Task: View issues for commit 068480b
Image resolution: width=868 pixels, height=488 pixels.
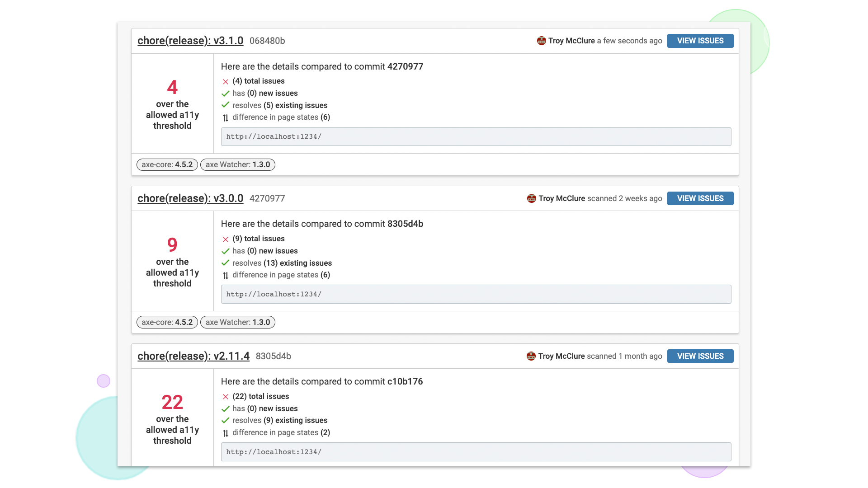Action: [x=700, y=41]
